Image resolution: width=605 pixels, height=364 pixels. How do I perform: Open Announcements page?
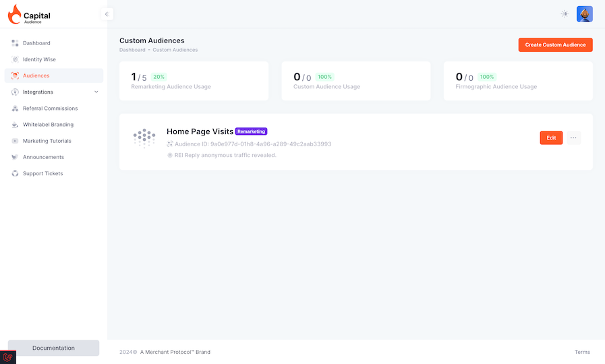[54, 157]
